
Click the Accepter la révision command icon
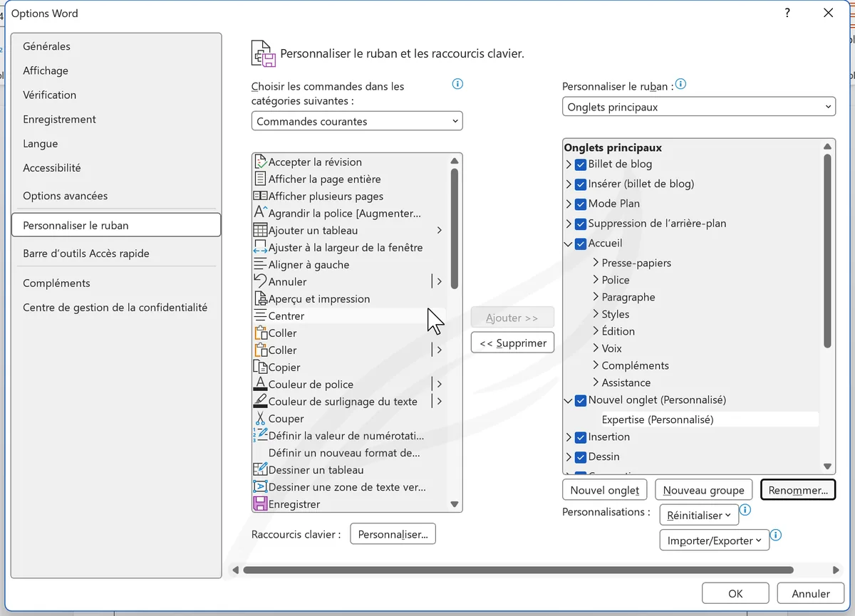point(260,162)
